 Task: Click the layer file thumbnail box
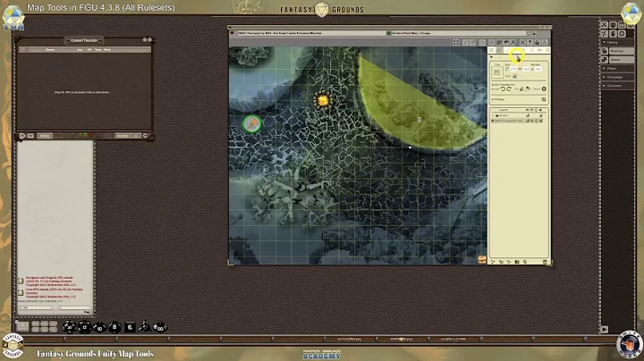pyautogui.click(x=497, y=72)
